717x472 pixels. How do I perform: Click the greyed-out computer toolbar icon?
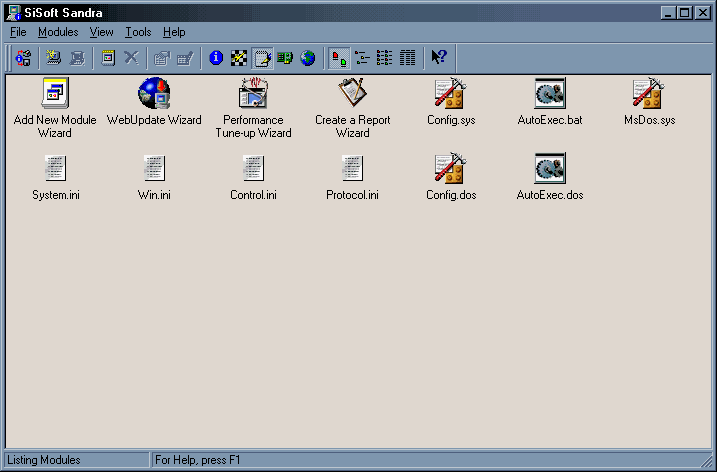[77, 58]
